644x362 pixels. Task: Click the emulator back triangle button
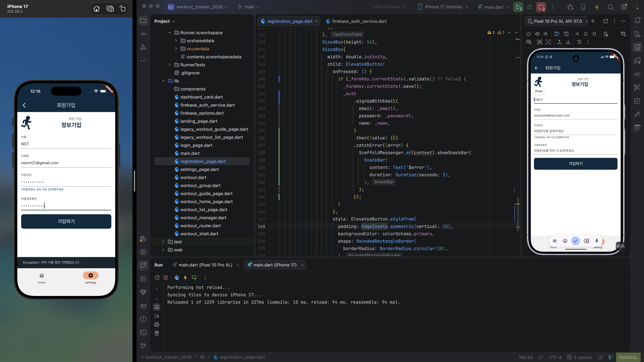[577, 34]
